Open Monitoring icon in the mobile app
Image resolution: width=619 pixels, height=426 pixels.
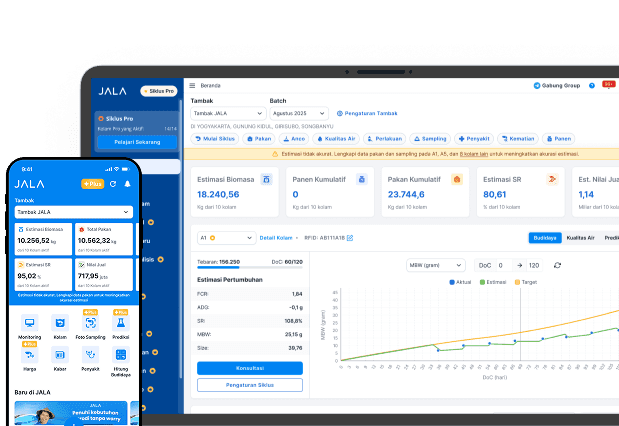tap(30, 325)
